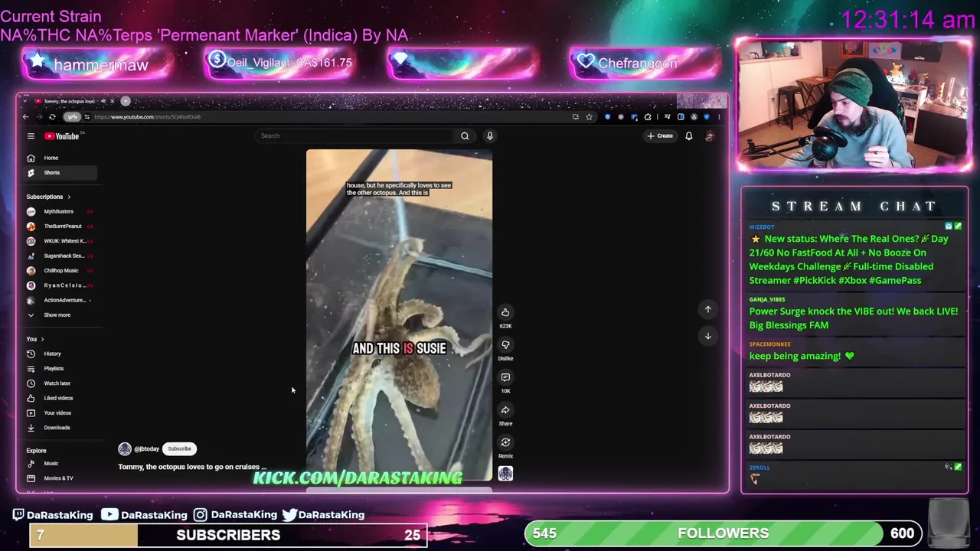Open Playlists in sidebar

pos(54,369)
